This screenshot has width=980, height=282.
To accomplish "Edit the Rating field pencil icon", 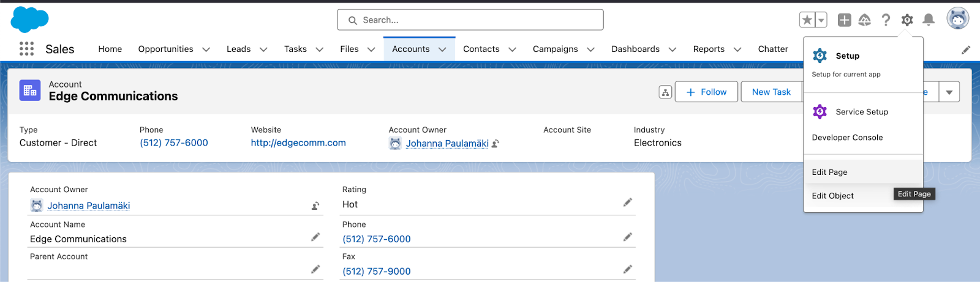I will coord(628,202).
